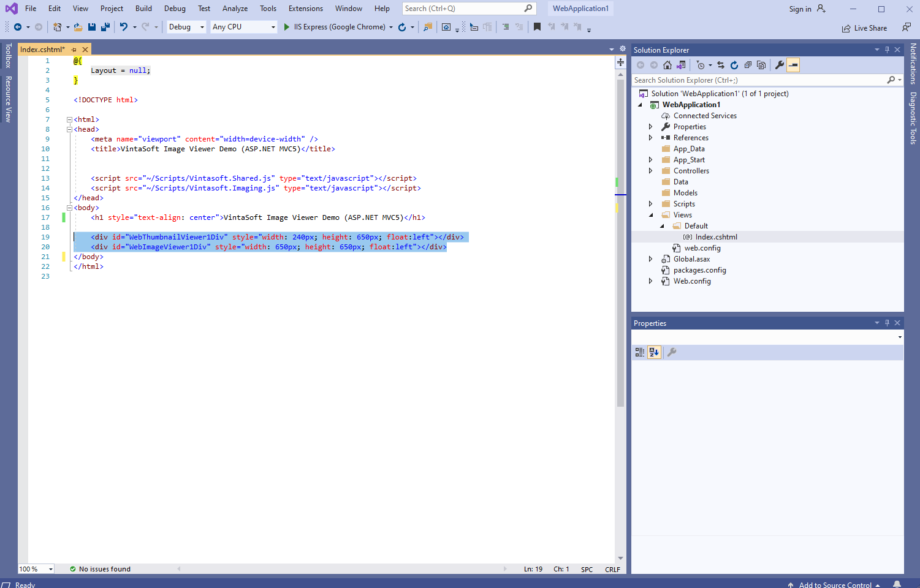Expand the Controllers folder in the tree
Viewport: 920px width, 588px height.
650,171
